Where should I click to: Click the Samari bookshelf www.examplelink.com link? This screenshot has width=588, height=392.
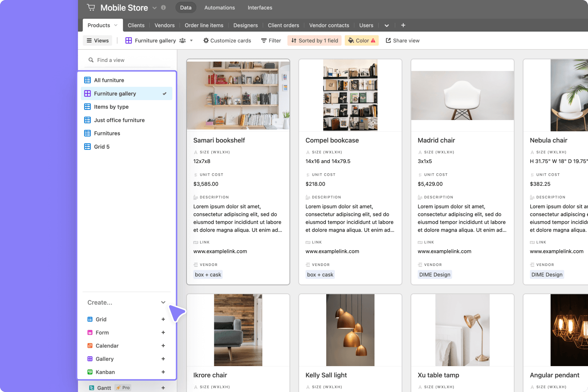pos(220,251)
